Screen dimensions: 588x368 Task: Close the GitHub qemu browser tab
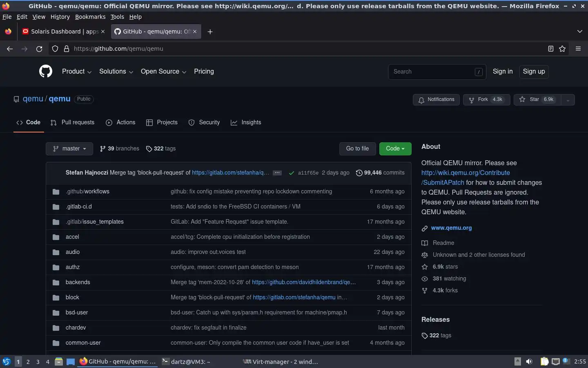tap(195, 31)
